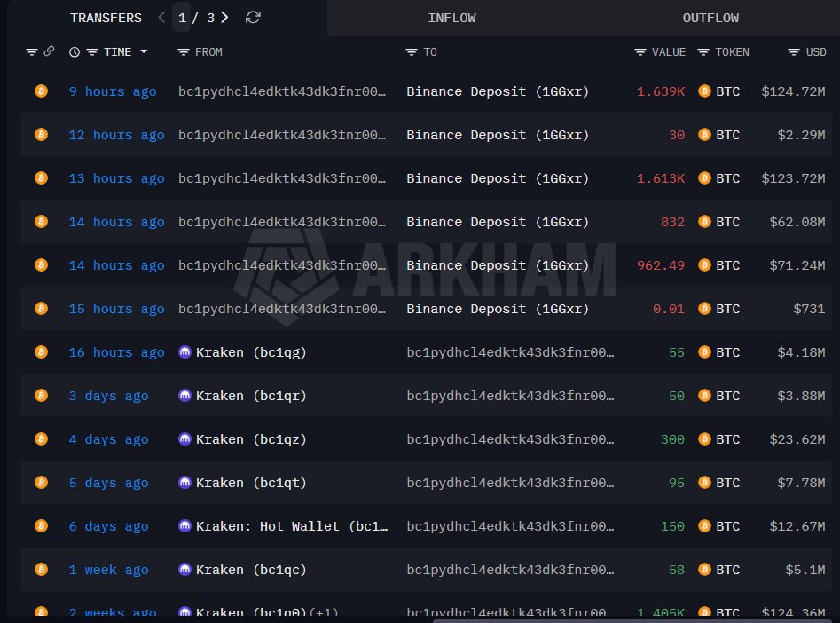Filter by the TO column
The height and width of the screenshot is (623, 840).
[x=412, y=52]
